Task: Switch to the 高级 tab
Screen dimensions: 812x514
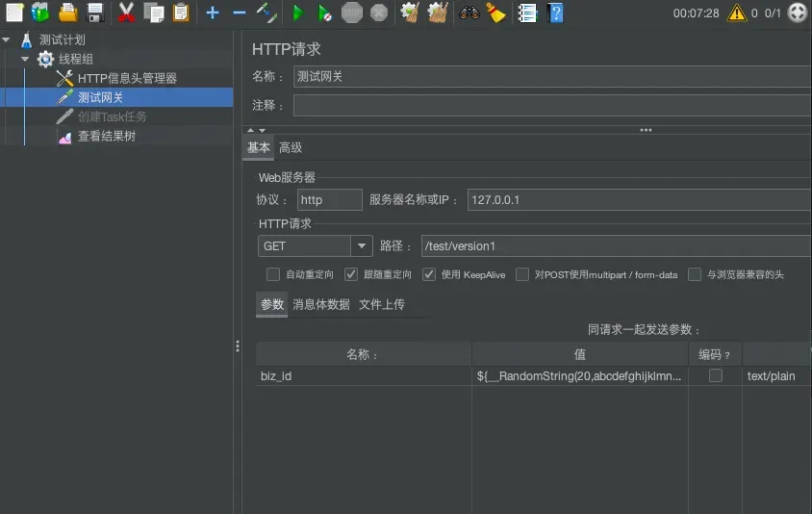Action: (291, 147)
